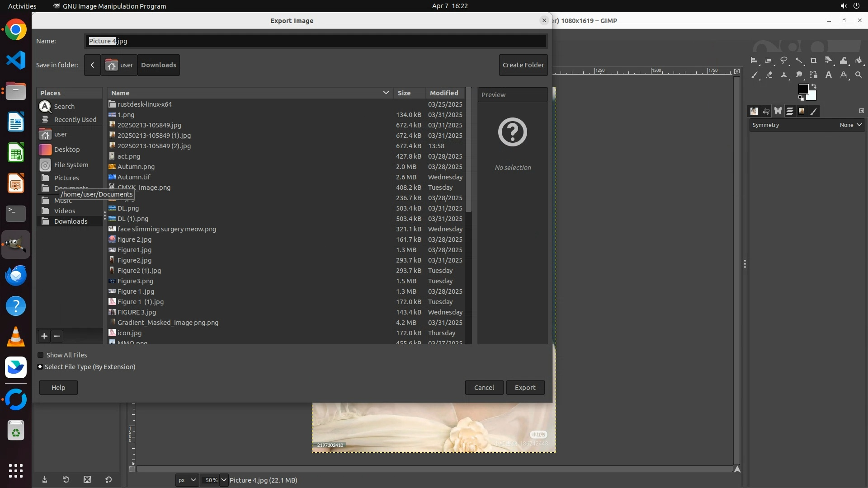This screenshot has height=488, width=868.
Task: Select the Bucket Fill tool
Action: pyautogui.click(x=859, y=60)
